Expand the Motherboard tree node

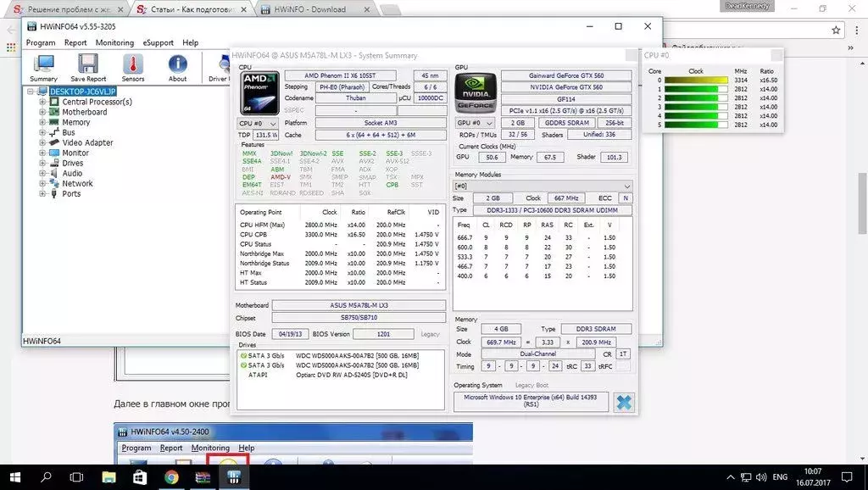42,112
